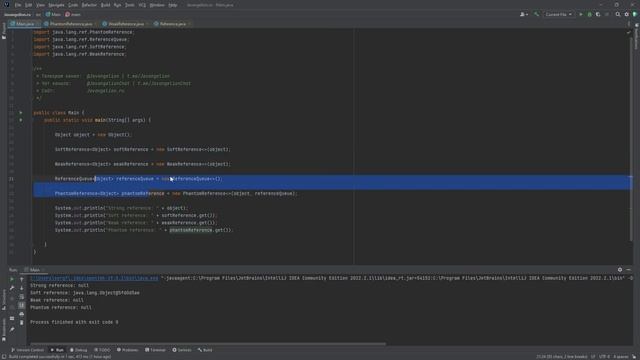This screenshot has height=360, width=640.
Task: Open Structure tool window from left stripe
Action: coord(4,299)
